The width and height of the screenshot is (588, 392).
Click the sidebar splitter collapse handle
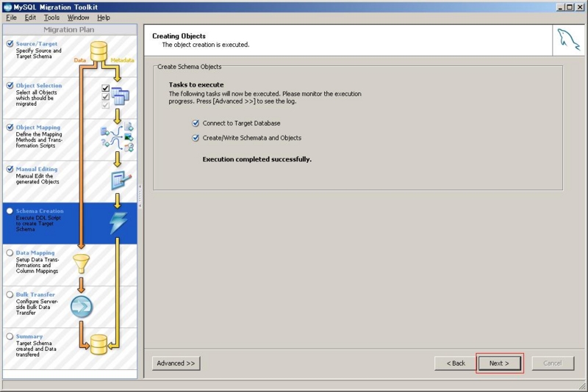pos(140,195)
